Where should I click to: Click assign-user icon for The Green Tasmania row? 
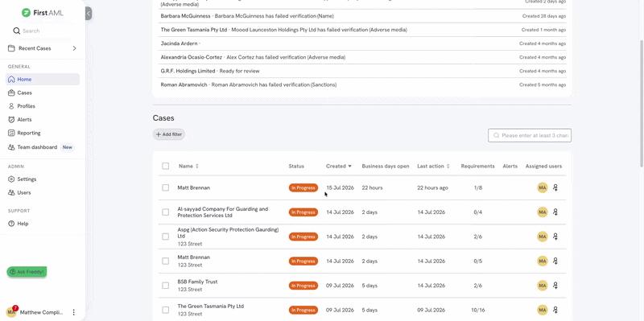click(x=555, y=310)
